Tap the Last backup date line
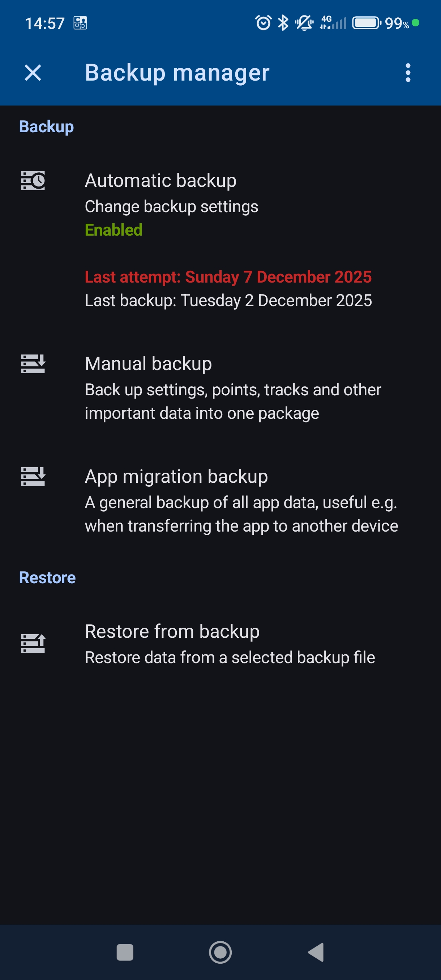The height and width of the screenshot is (980, 441). [x=228, y=301]
